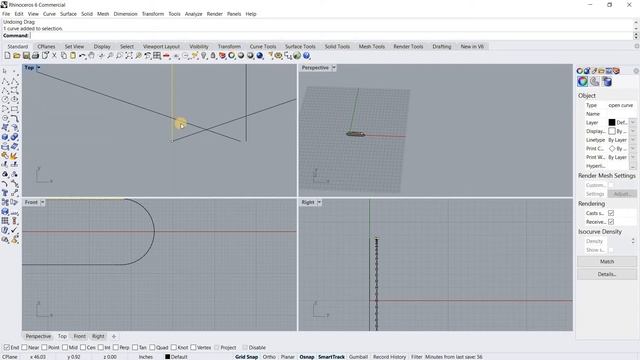The image size is (640, 360).
Task: Open the Right viewport dropdown arrow
Action: 319,202
